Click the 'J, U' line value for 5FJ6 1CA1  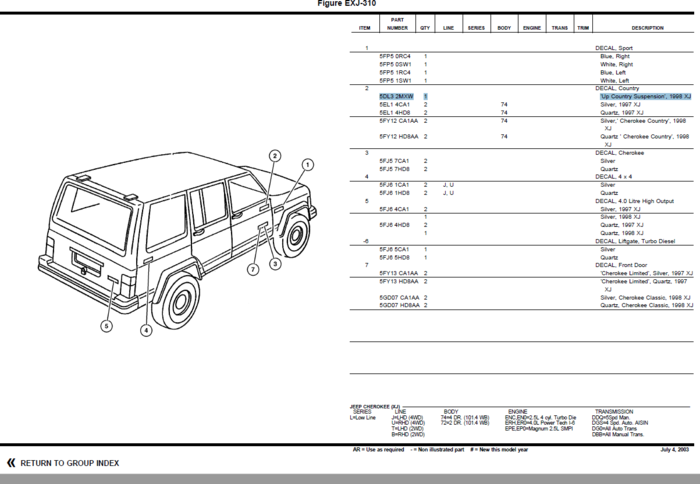[x=448, y=185]
